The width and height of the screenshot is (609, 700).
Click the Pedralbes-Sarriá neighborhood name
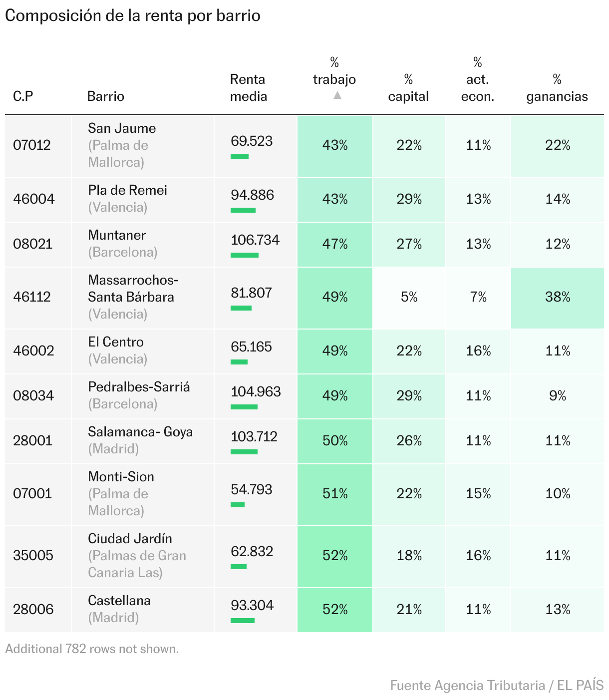[139, 387]
